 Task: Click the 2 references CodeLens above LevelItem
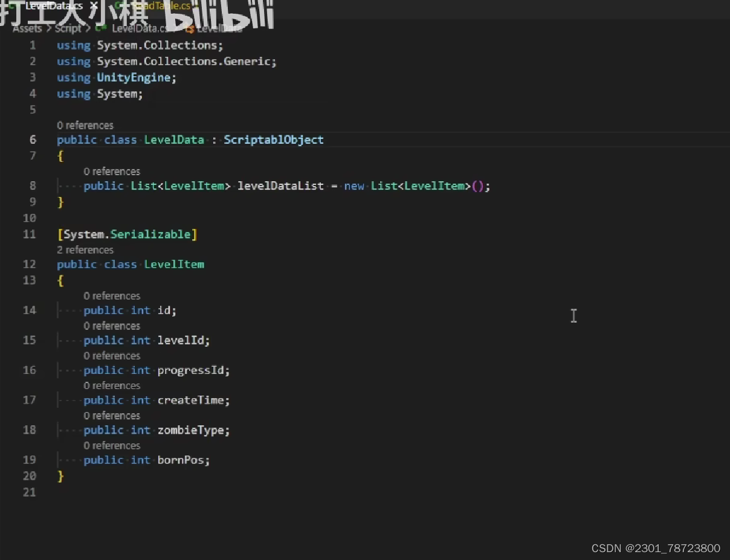click(85, 249)
